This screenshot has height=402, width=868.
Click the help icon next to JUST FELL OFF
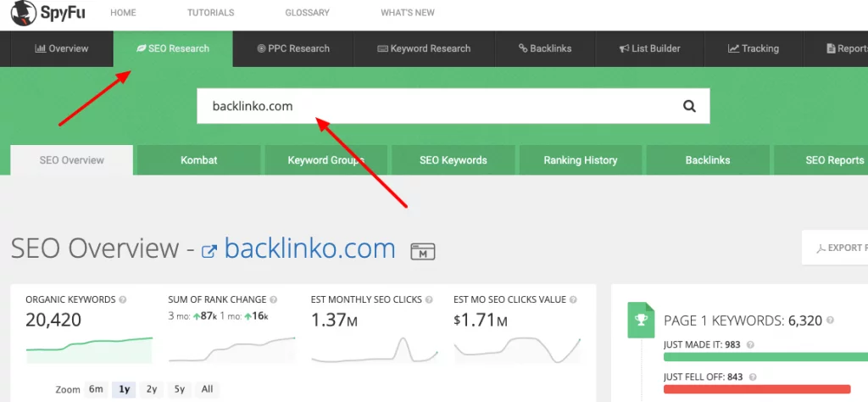(x=751, y=377)
